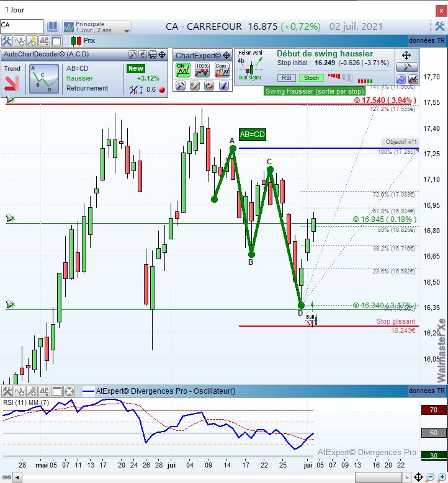
Task: Click alert bell at 16.340 line
Action: coord(10,304)
